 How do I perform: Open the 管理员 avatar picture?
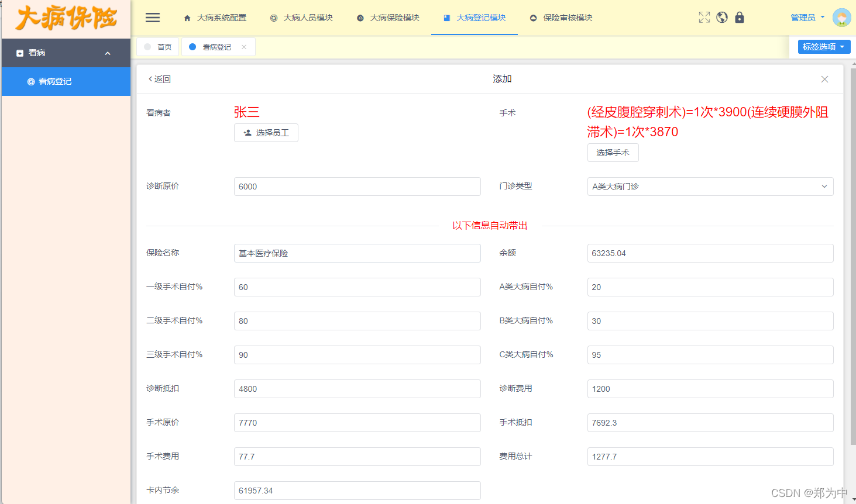coord(841,18)
